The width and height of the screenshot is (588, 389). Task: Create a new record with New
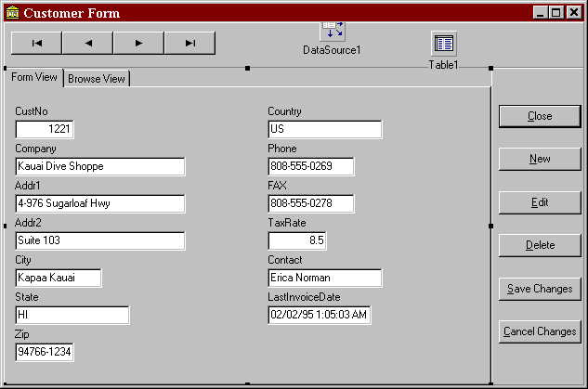click(x=540, y=159)
